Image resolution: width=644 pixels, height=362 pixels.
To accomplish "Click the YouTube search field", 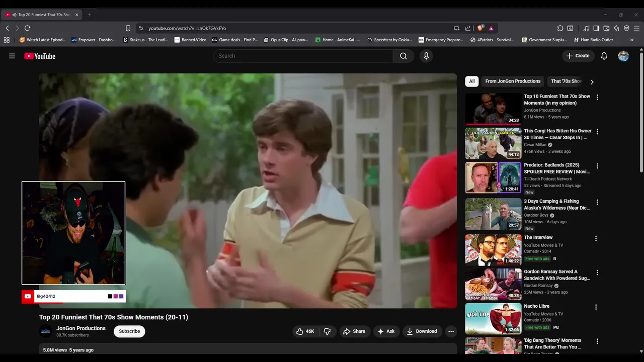I will (x=303, y=56).
